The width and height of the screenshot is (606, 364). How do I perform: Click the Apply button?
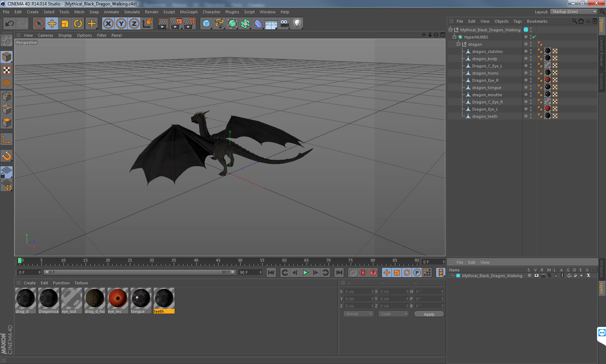(x=429, y=314)
